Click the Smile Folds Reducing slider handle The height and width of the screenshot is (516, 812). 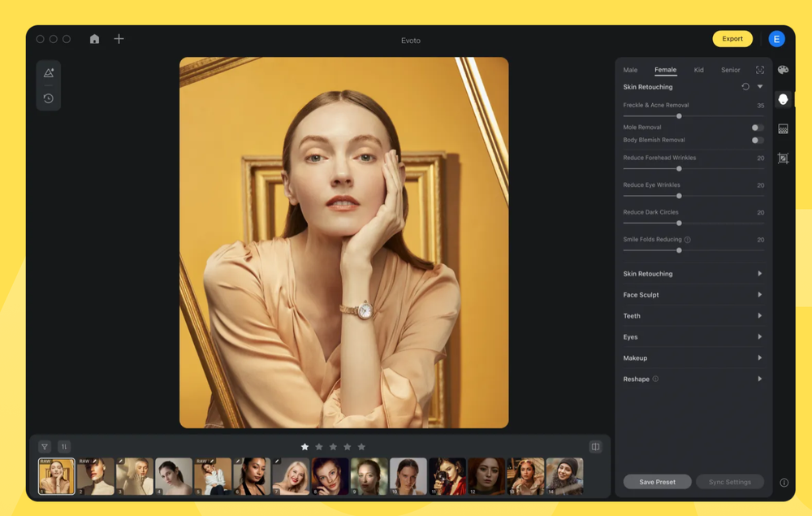(679, 250)
